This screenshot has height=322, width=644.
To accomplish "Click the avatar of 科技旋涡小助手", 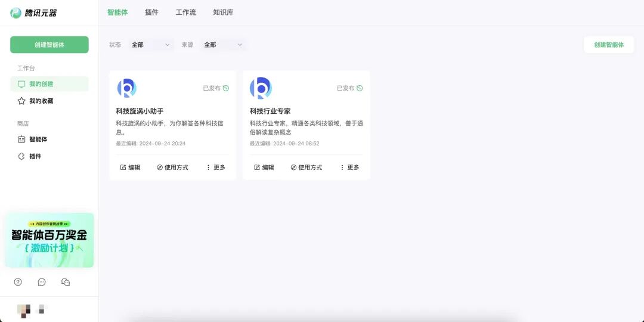I will (127, 88).
